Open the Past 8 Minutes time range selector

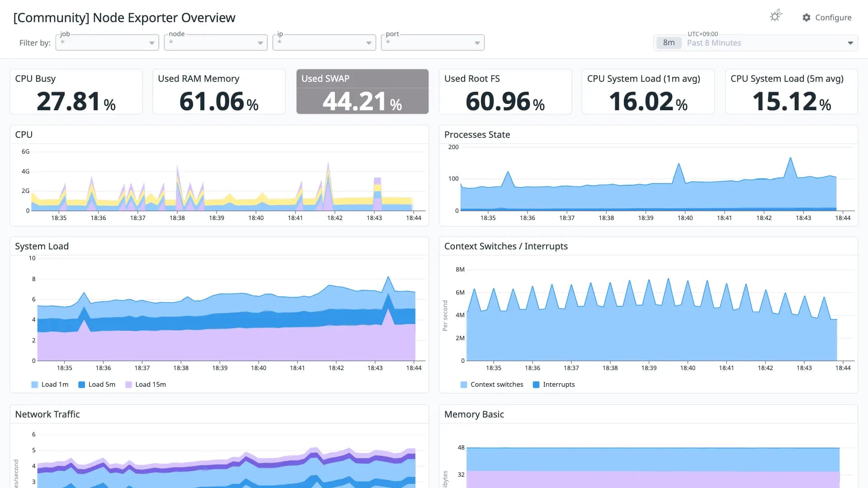[x=755, y=43]
